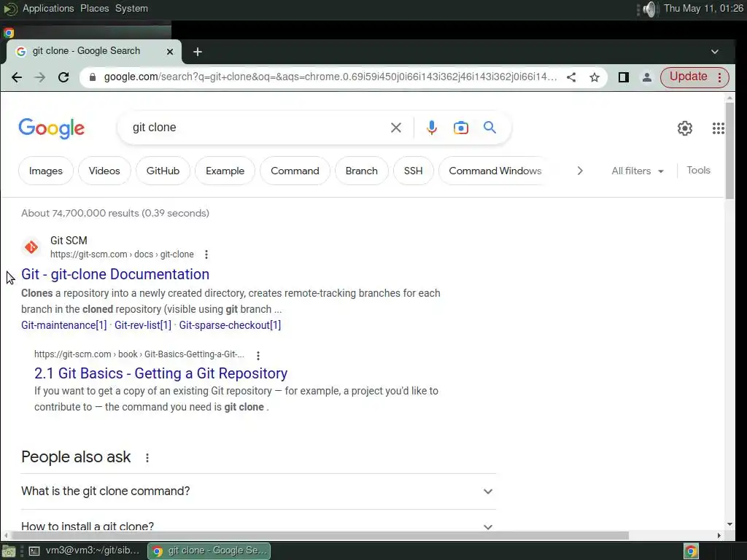Open options menu for Git Basics result
Screen dimensions: 747x560
click(258, 355)
